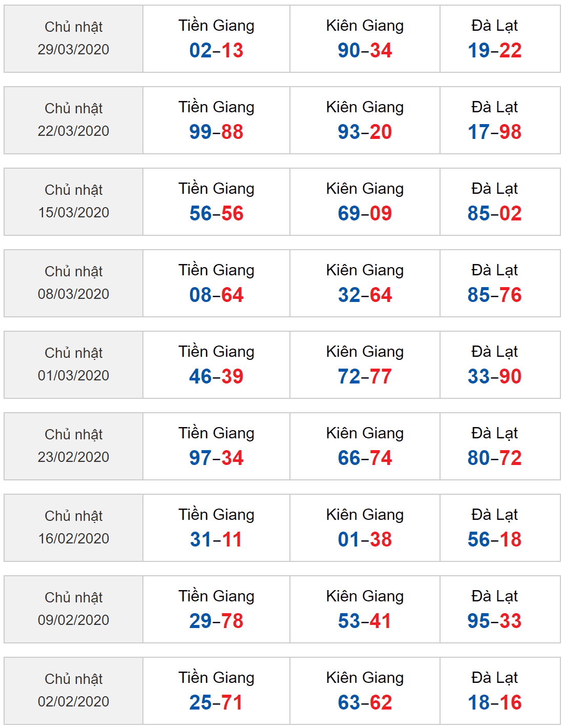The image size is (564, 728).
Task: Click Kiên Giang result 72-77
Action: point(365,376)
